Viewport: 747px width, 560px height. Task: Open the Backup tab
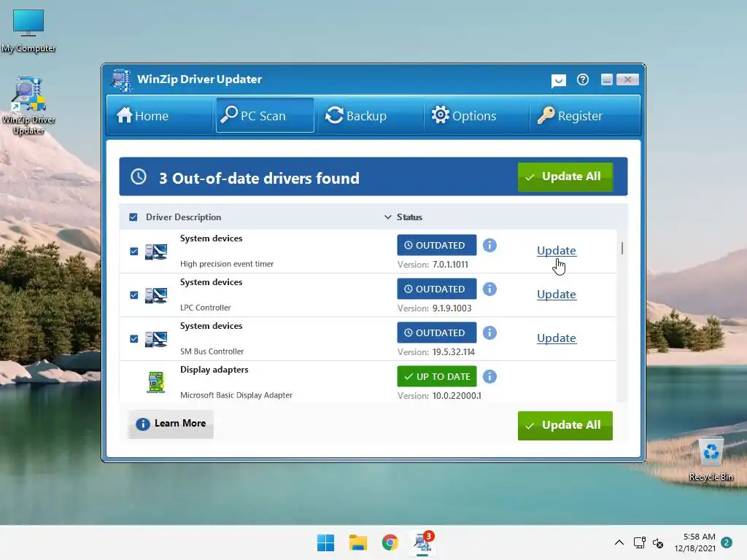(x=369, y=115)
